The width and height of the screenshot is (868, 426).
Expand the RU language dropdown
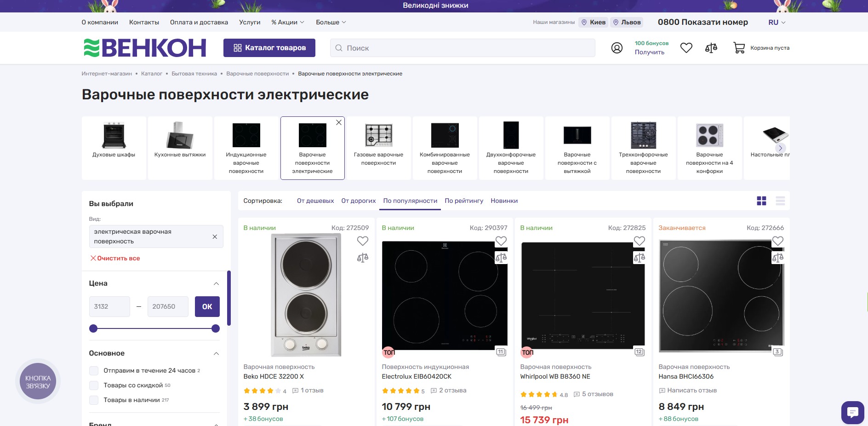click(x=777, y=22)
